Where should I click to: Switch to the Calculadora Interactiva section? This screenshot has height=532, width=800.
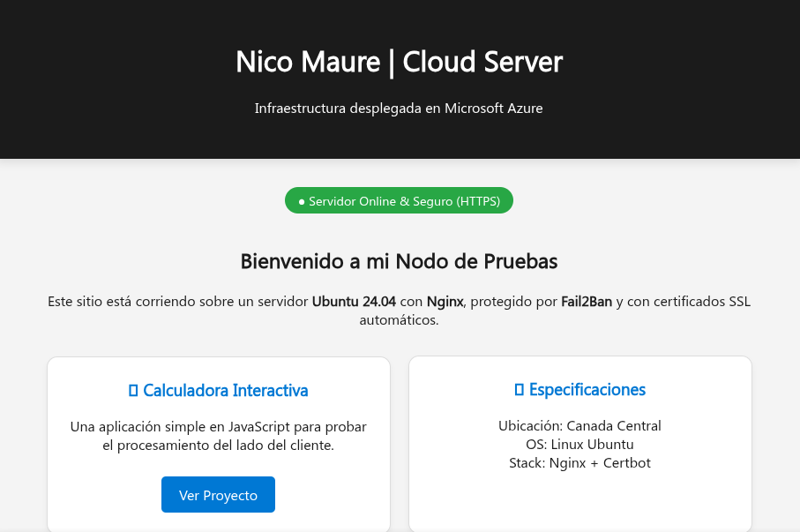[x=225, y=390]
